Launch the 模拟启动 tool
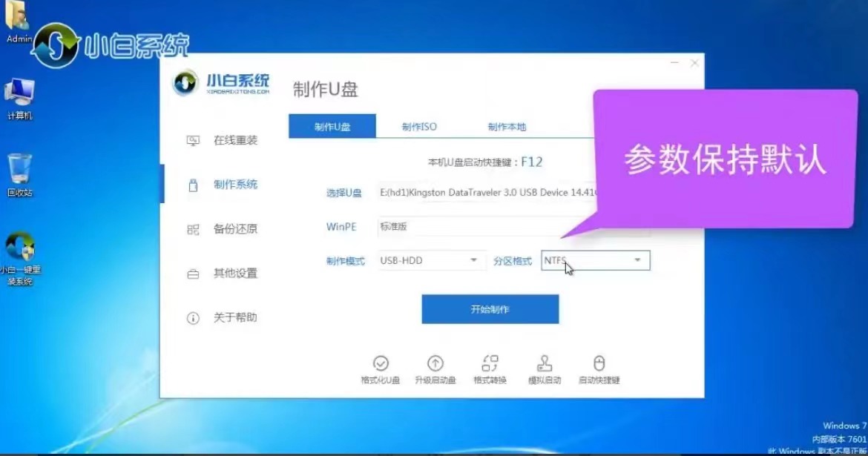The width and height of the screenshot is (868, 456). (x=545, y=370)
